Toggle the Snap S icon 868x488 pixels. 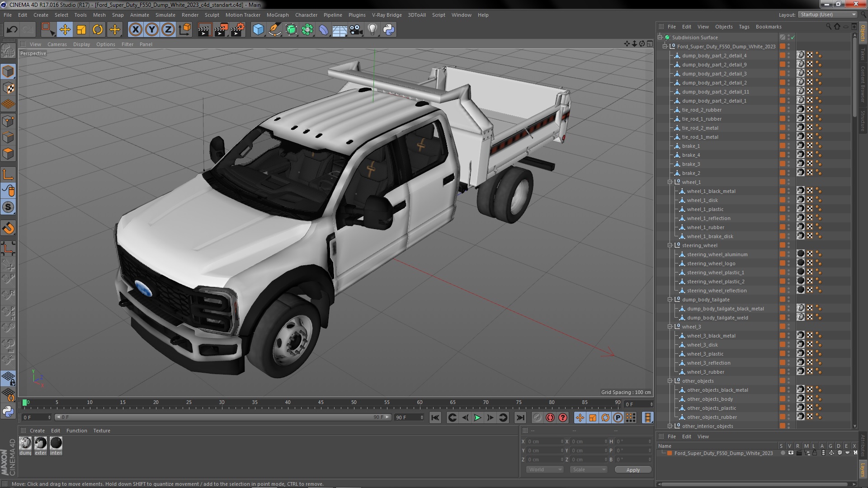click(8, 207)
